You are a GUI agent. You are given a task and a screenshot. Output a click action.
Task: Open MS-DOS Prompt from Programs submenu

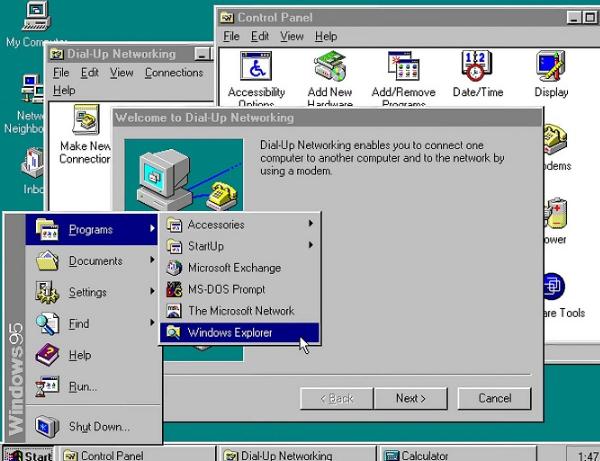coord(226,289)
